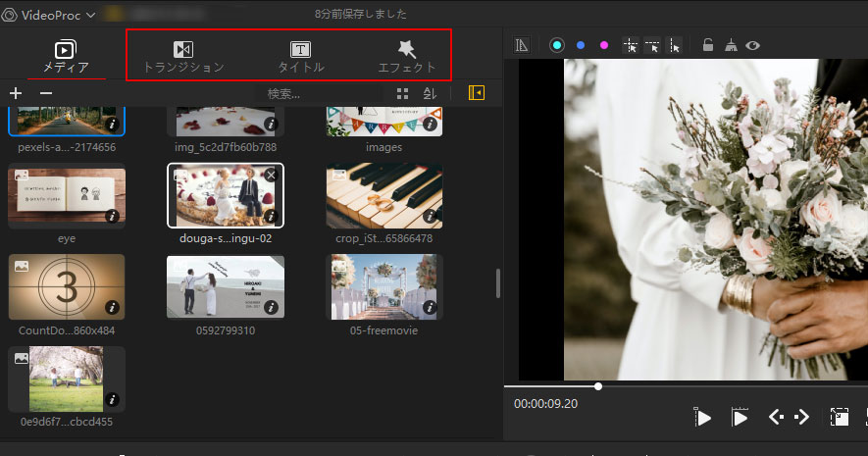Collapse the media library panel

476,92
